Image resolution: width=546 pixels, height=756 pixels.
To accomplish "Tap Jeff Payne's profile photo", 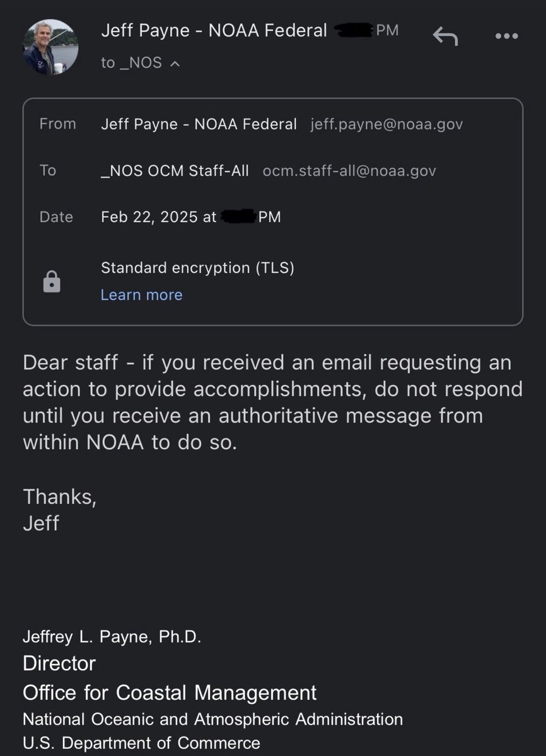I will click(x=50, y=48).
